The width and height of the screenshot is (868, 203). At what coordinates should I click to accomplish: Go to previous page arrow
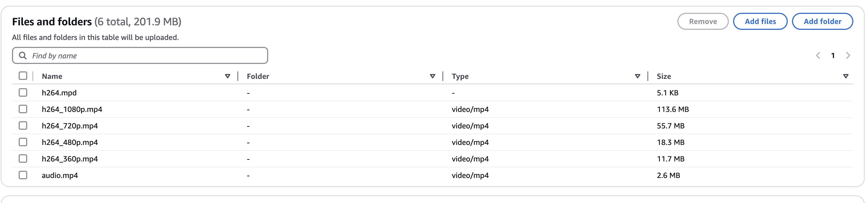818,56
